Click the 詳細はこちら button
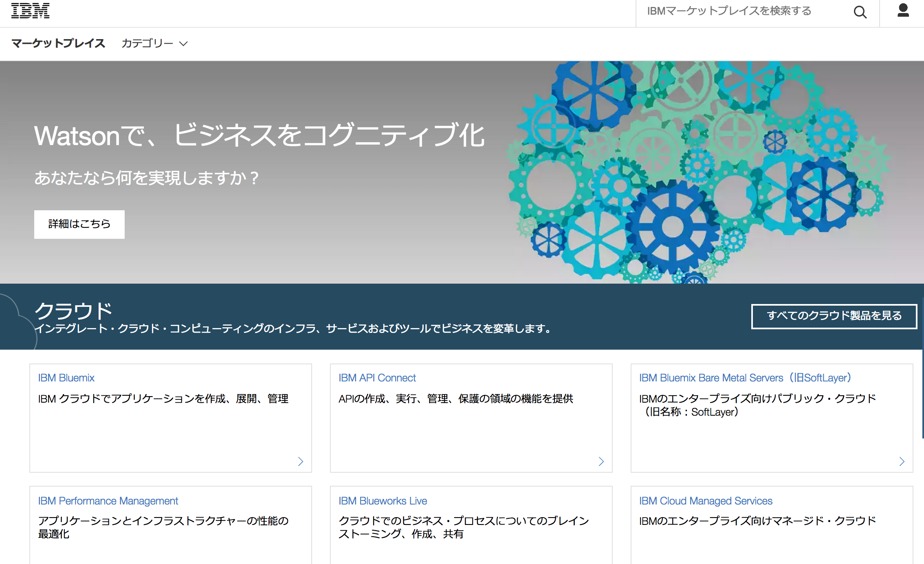The width and height of the screenshot is (924, 564). [79, 224]
